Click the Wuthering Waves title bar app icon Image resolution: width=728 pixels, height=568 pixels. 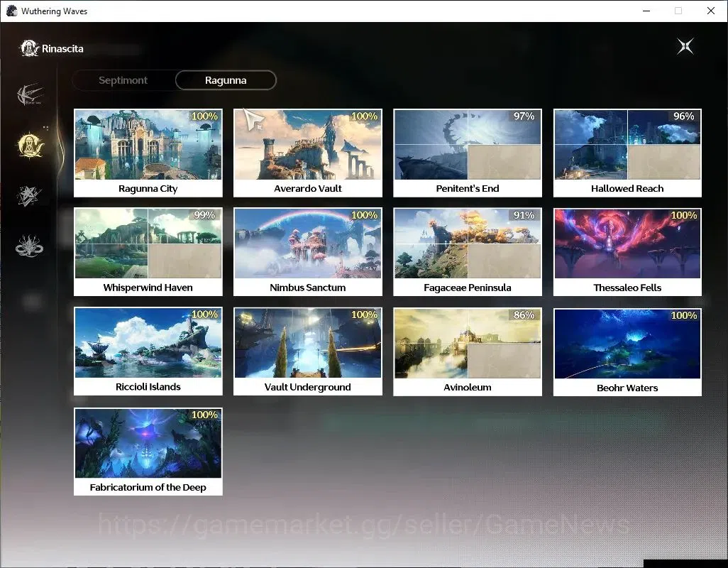click(11, 11)
